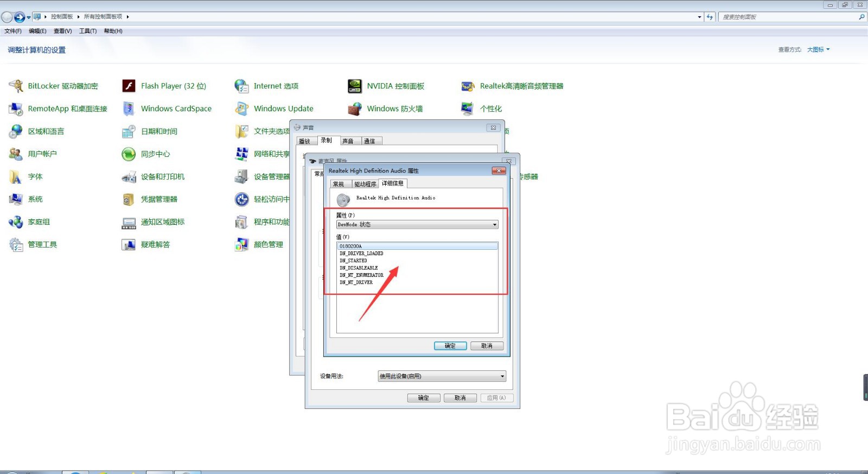This screenshot has height=474, width=868.
Task: Switch to 驱动程序 tab in Realtek properties
Action: pos(365,184)
